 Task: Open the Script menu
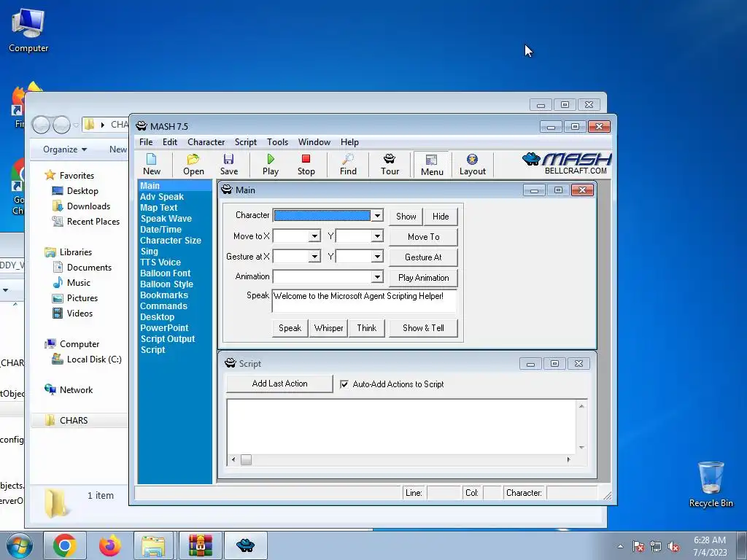click(245, 142)
